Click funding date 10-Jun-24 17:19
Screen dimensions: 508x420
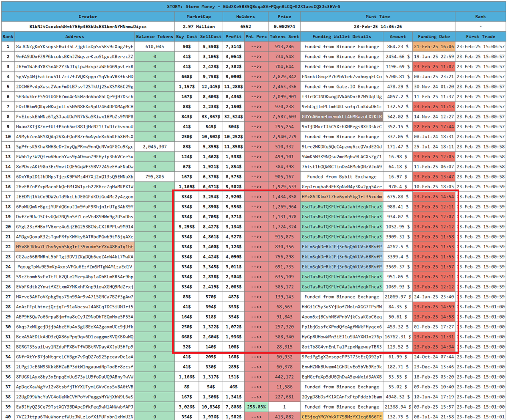[x=433, y=397]
